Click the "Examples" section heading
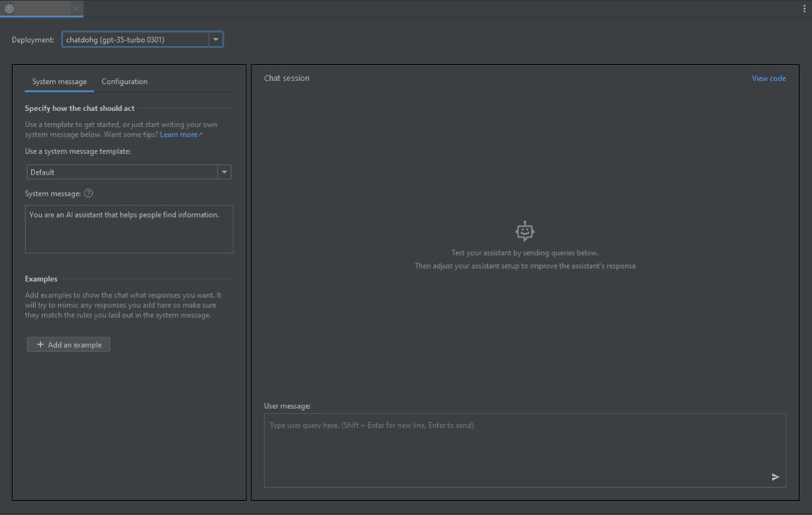Viewport: 812px width, 515px height. coord(41,279)
